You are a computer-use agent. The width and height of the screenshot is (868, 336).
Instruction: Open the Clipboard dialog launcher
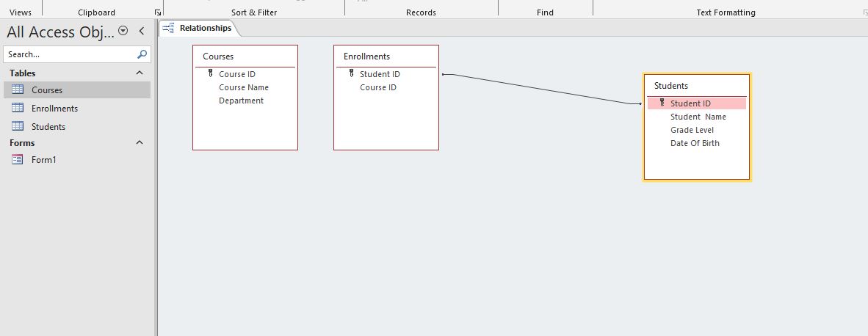[x=158, y=12]
